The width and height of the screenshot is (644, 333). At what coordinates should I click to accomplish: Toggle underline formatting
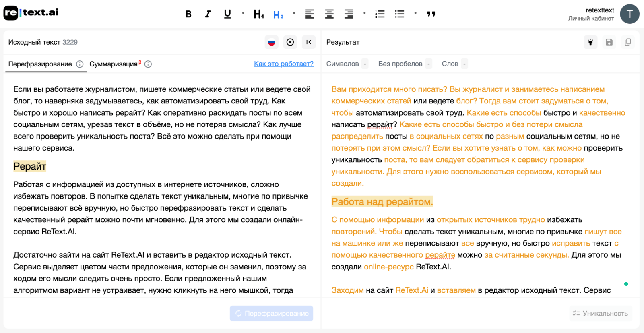point(227,14)
